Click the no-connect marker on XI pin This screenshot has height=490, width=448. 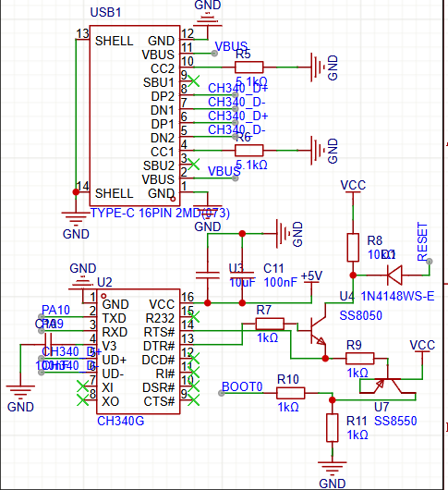click(82, 386)
